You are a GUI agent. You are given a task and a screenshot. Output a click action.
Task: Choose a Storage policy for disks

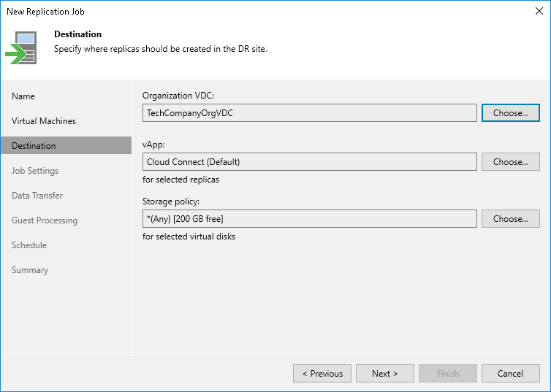click(x=510, y=219)
